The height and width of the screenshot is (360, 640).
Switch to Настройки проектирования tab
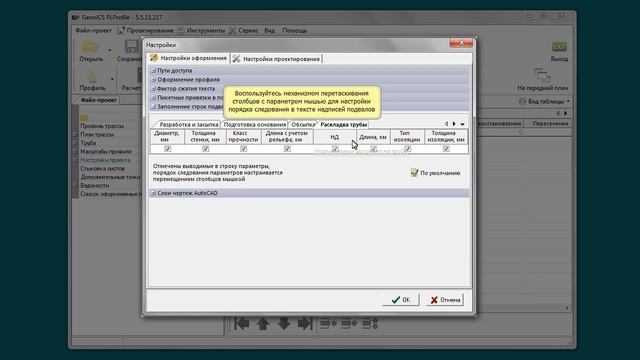tap(276, 59)
